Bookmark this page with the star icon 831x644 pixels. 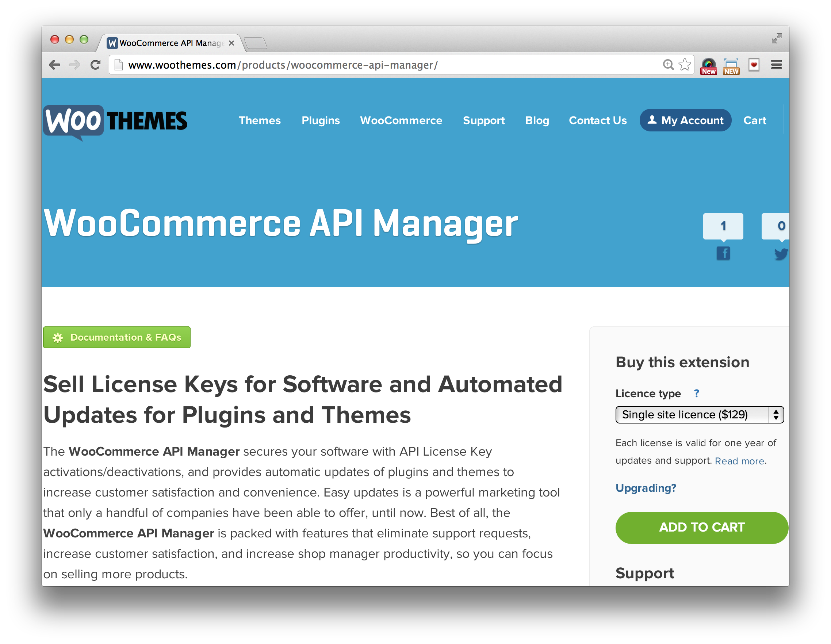point(685,65)
